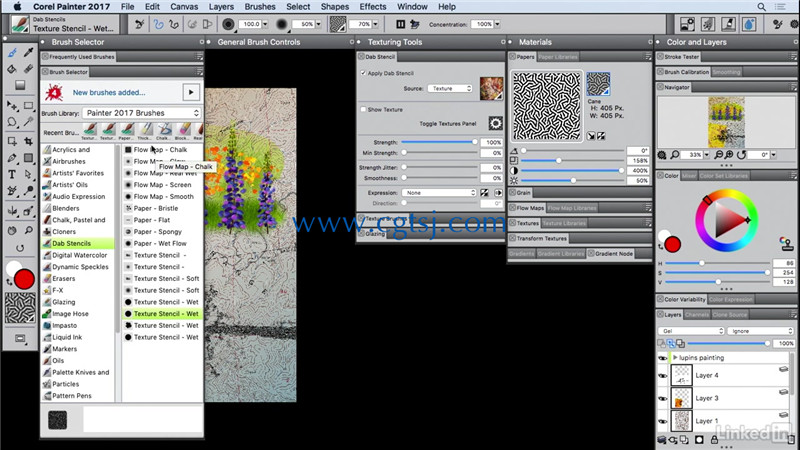Open the Spotlight search icon

tap(761, 7)
